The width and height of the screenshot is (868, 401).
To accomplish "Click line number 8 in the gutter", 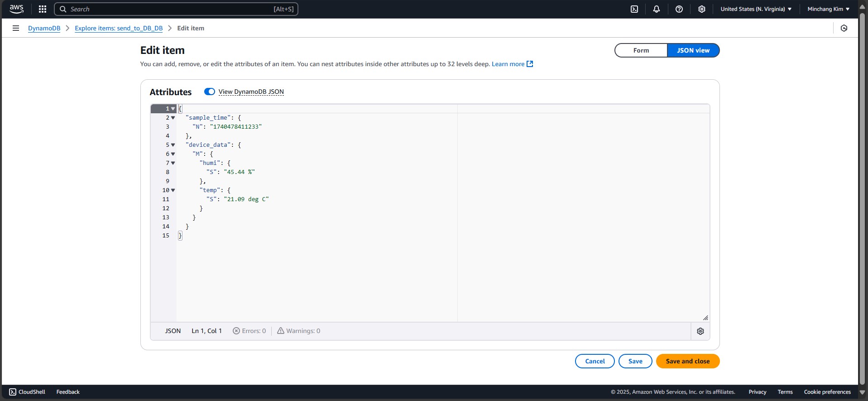I will [168, 172].
